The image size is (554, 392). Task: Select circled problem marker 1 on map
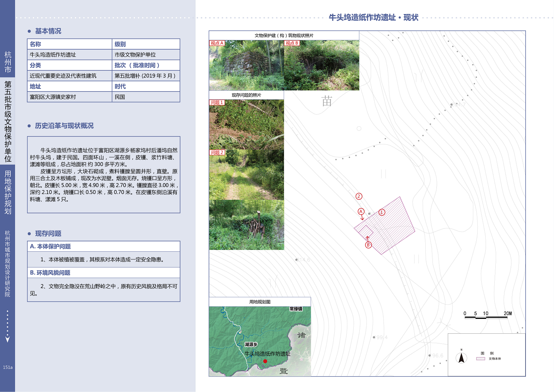(382, 212)
